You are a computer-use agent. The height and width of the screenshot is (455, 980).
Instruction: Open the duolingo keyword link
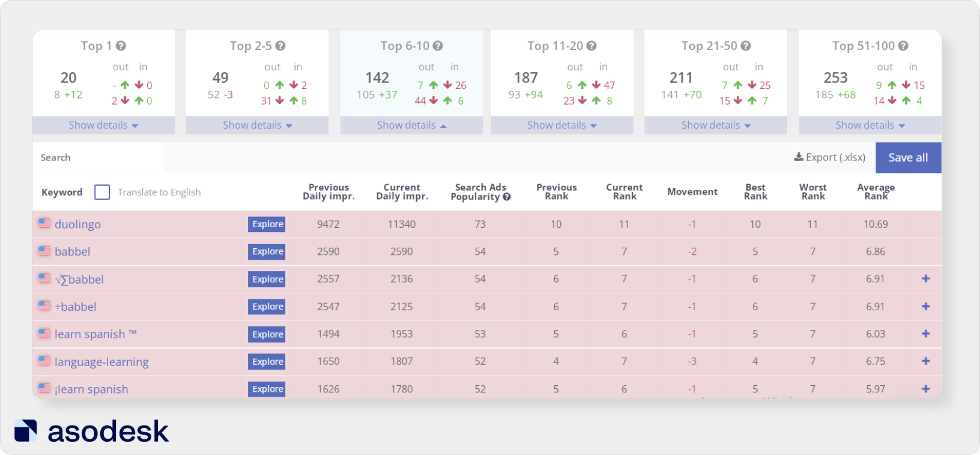77,224
